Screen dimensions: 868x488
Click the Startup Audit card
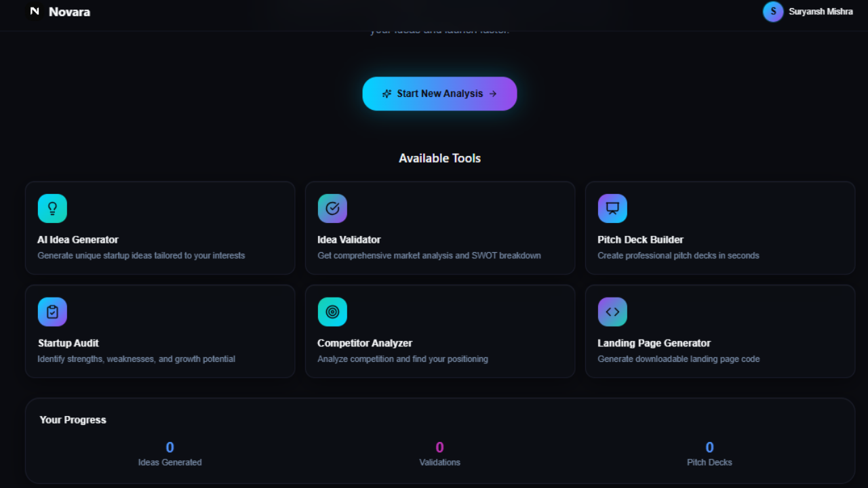coord(160,331)
